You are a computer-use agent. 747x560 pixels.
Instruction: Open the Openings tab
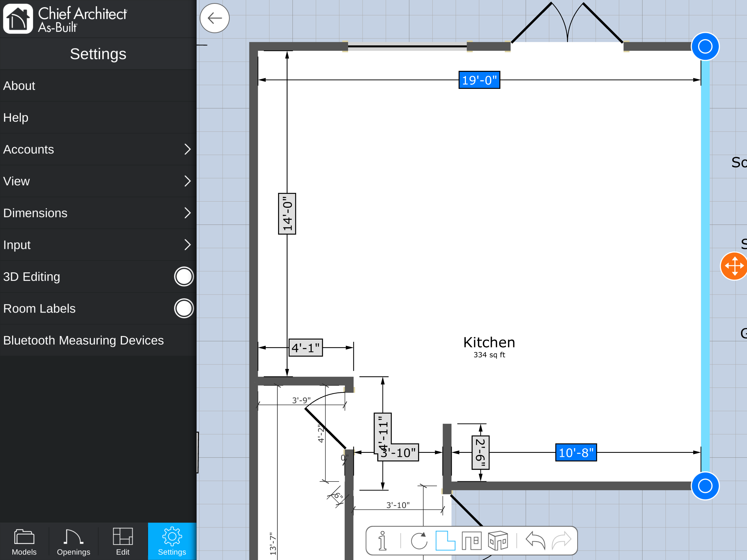[x=73, y=542]
